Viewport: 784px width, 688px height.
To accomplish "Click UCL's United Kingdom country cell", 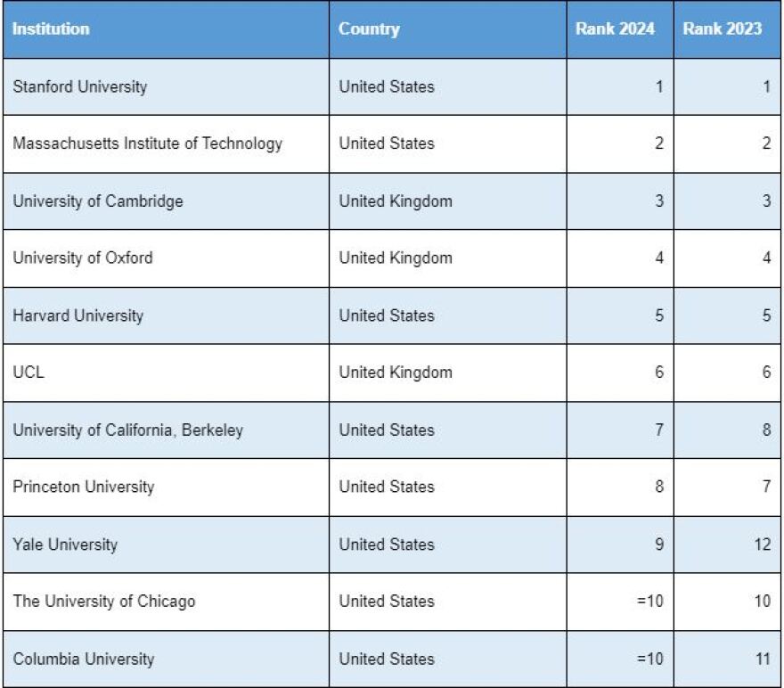I will coord(396,373).
